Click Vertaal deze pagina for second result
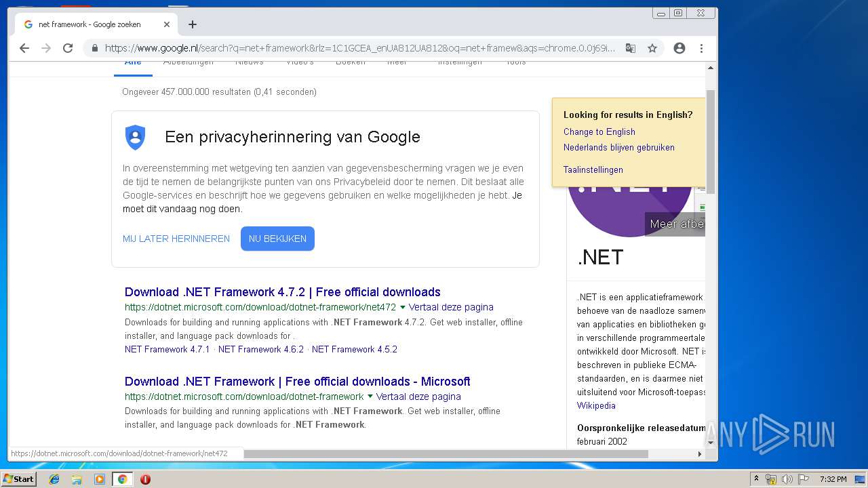 tap(418, 396)
